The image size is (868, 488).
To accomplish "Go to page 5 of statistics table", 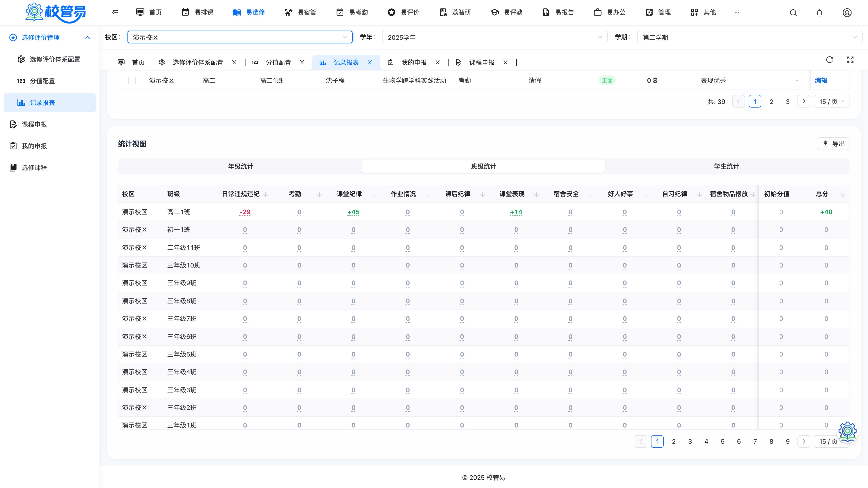I will coord(722,441).
